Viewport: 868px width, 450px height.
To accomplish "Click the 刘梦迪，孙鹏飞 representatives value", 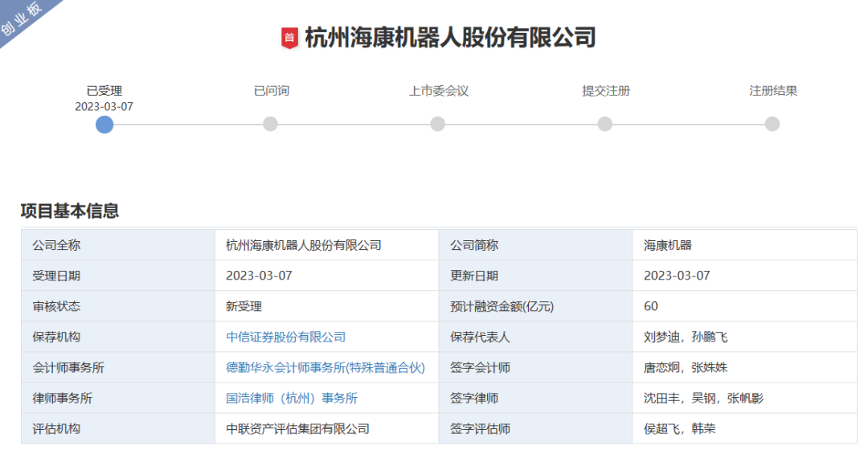I will (x=686, y=337).
